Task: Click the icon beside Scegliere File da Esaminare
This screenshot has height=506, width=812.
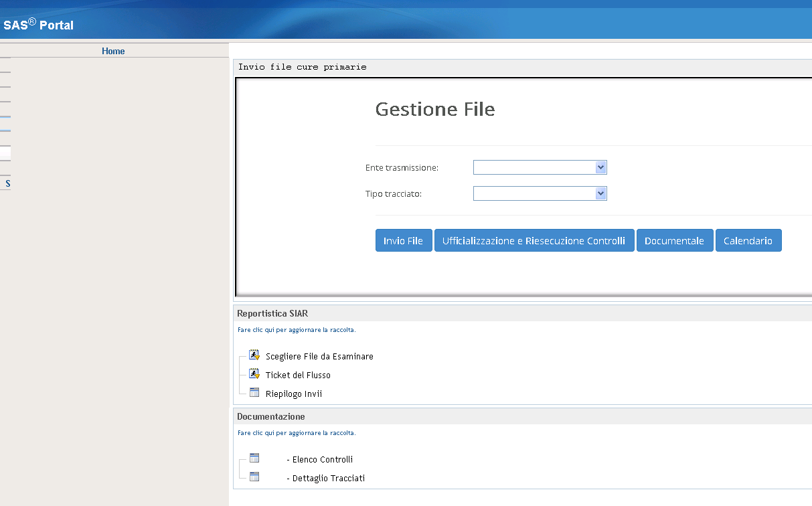Action: 254,355
